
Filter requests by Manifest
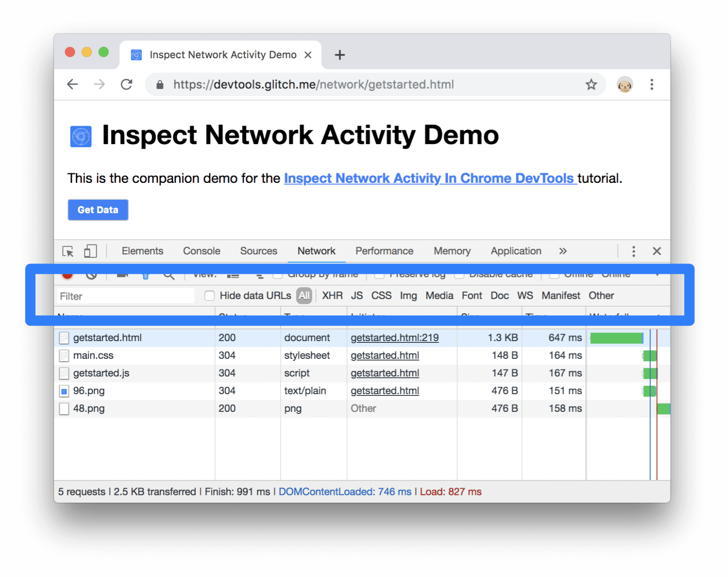[561, 296]
